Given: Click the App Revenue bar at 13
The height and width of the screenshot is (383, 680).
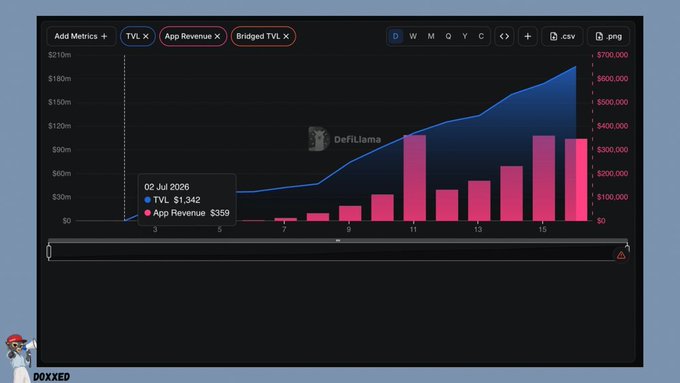Looking at the screenshot, I should [x=479, y=201].
